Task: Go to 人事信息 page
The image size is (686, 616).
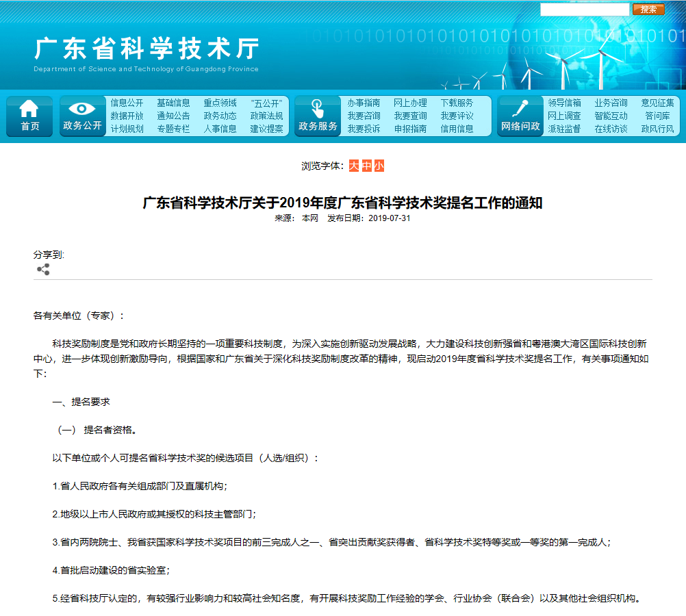Action: (220, 129)
